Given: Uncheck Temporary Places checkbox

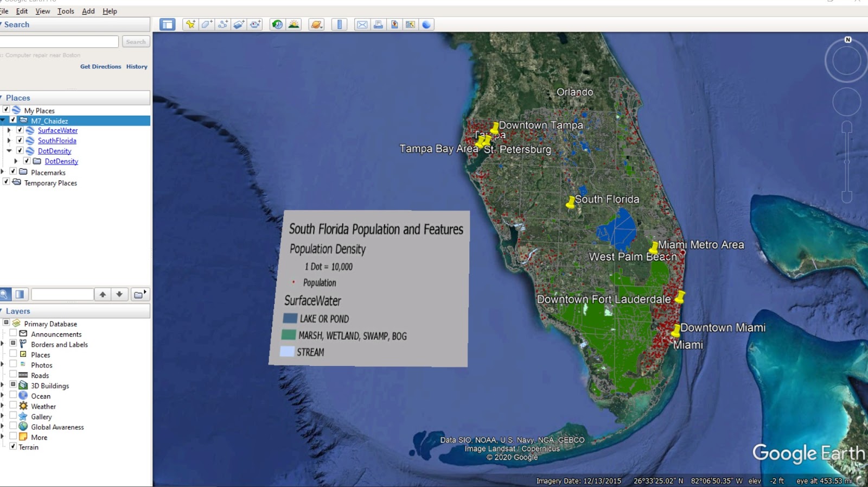Looking at the screenshot, I should pyautogui.click(x=7, y=182).
